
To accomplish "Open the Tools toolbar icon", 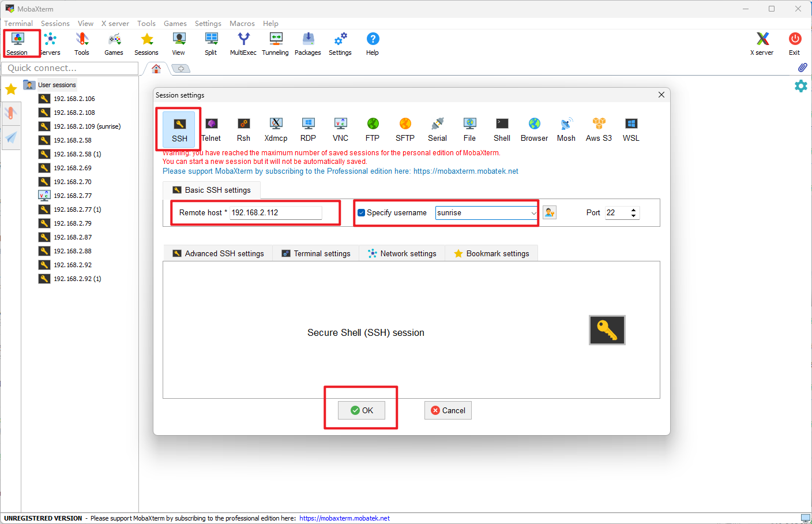I will [x=82, y=44].
